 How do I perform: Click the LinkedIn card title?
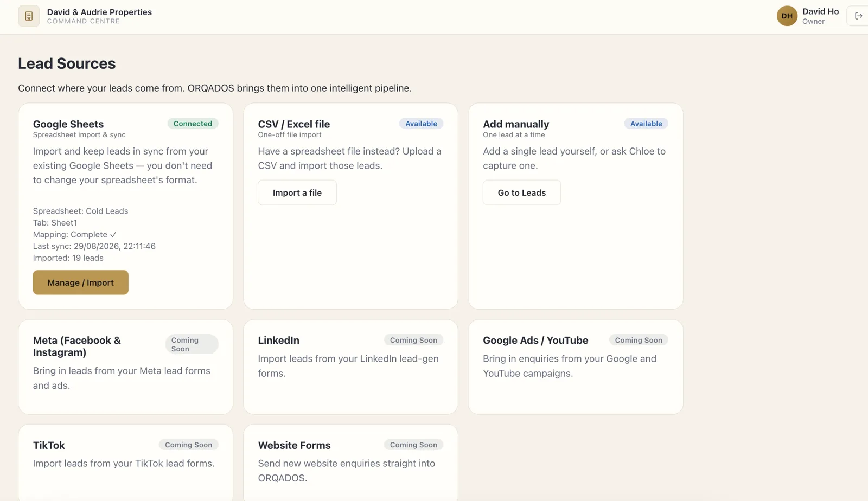click(x=279, y=340)
